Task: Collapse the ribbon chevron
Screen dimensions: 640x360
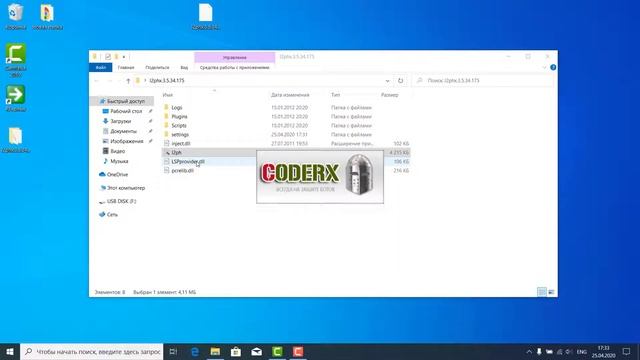Action: coord(544,67)
